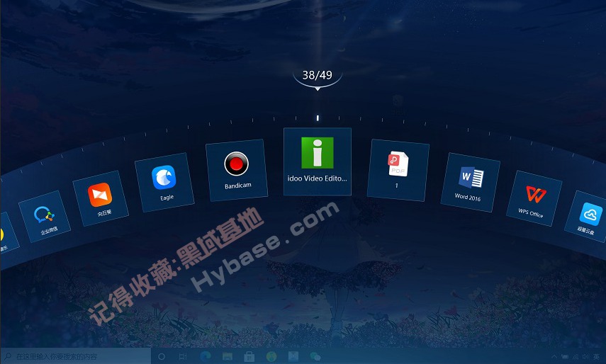Open the green globe browser on taskbar
The width and height of the screenshot is (606, 364).
pos(271,357)
